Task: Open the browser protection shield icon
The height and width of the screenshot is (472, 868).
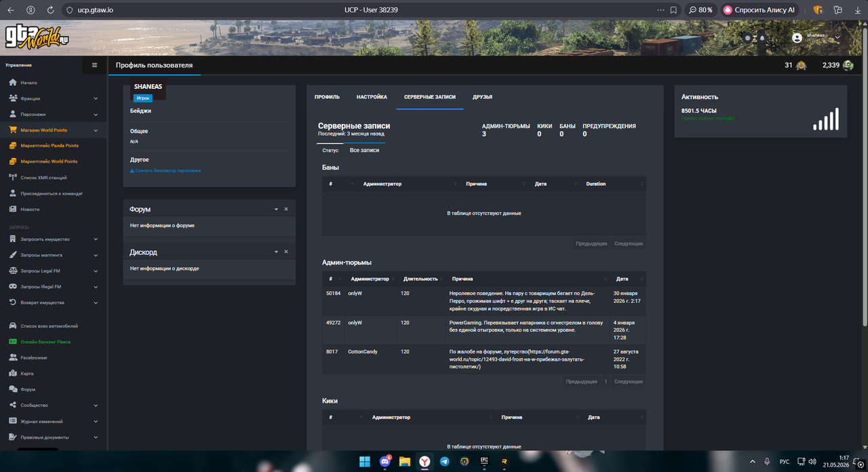Action: click(818, 10)
